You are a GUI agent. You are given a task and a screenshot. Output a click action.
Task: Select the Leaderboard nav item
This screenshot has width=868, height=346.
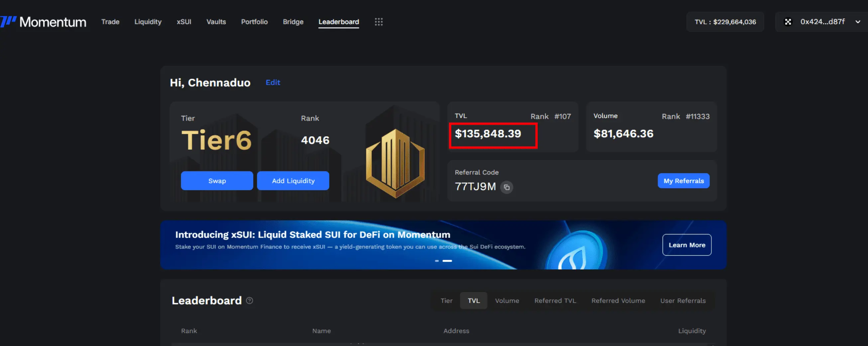coord(339,22)
